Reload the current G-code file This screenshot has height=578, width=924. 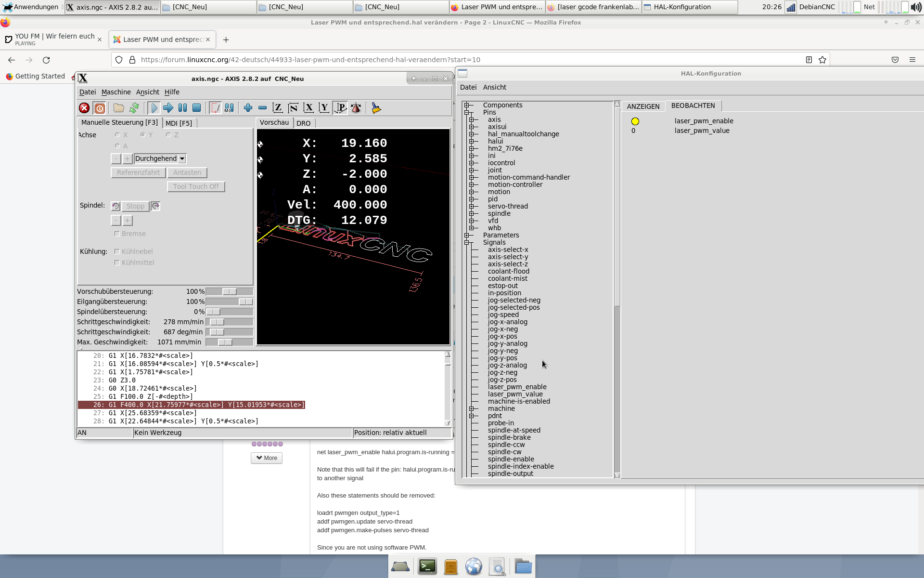tap(134, 108)
